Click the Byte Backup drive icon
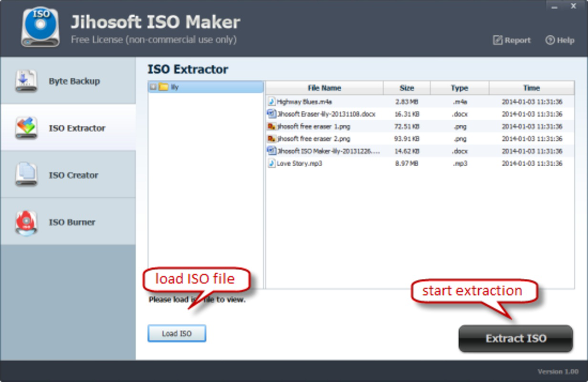Viewport: 588px width, 382px height. coord(26,81)
